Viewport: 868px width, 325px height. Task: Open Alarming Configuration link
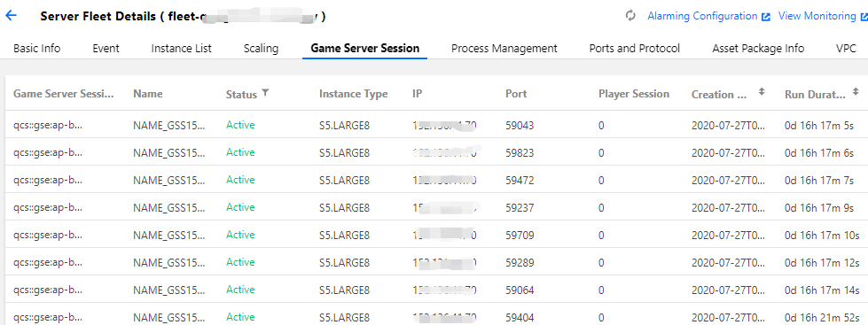coord(702,16)
